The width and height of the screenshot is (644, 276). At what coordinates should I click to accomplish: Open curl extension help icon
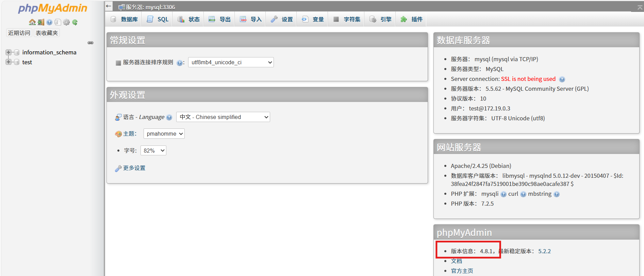[523, 194]
